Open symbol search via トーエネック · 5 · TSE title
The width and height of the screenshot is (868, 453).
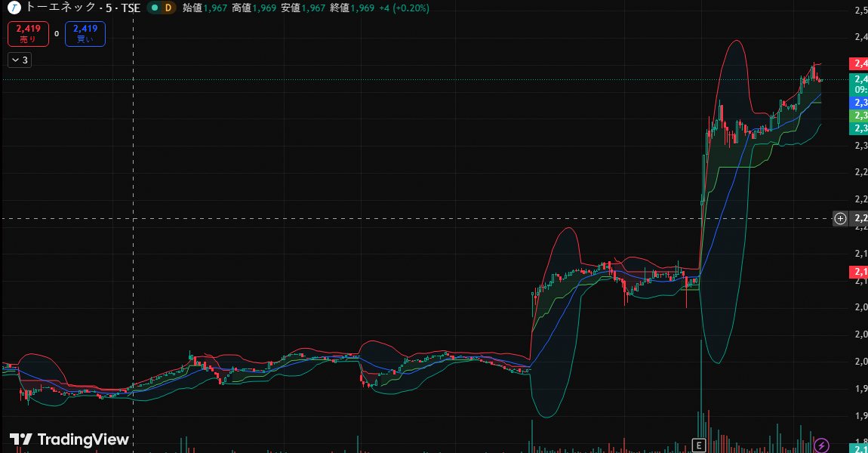pyautogui.click(x=83, y=8)
